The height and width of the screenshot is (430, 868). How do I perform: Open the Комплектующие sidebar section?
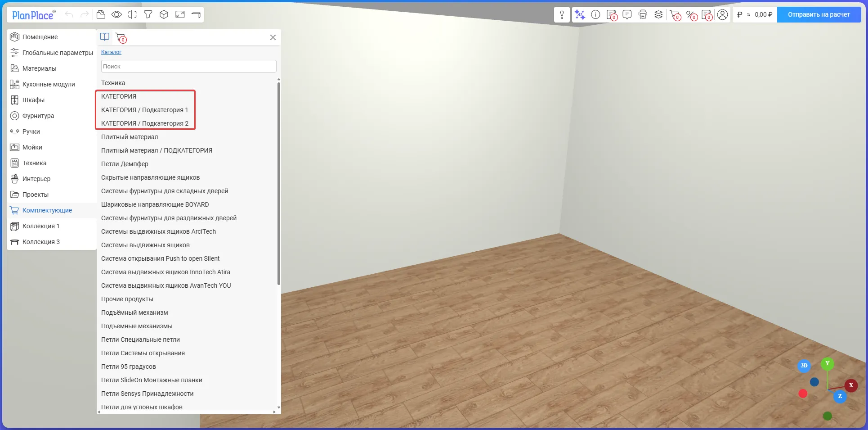tap(52, 210)
